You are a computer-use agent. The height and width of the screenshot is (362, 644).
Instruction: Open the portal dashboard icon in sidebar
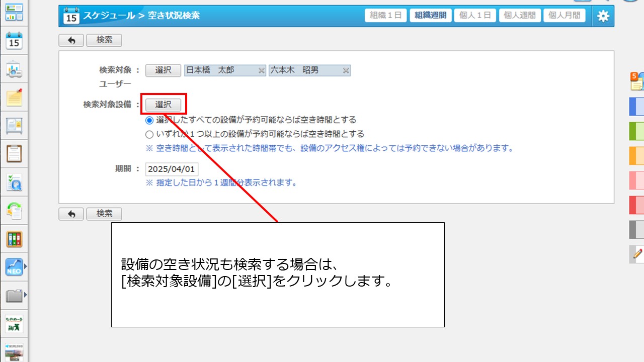(14, 11)
